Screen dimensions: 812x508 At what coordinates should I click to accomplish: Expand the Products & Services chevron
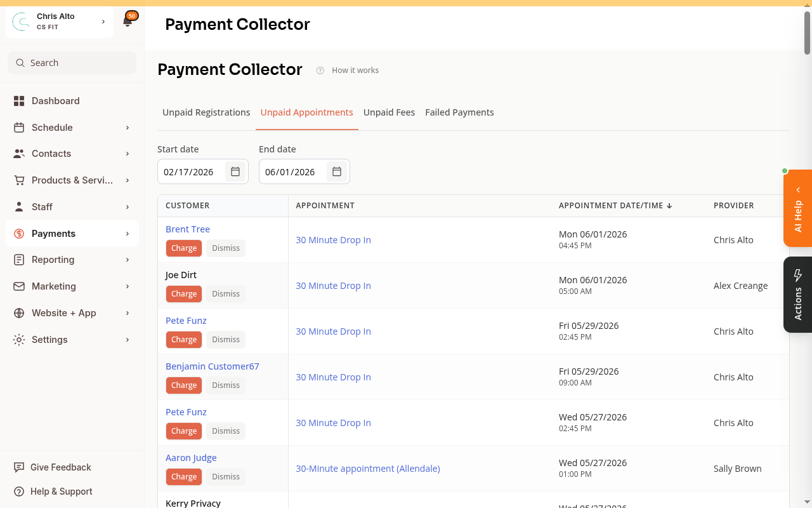[128, 180]
